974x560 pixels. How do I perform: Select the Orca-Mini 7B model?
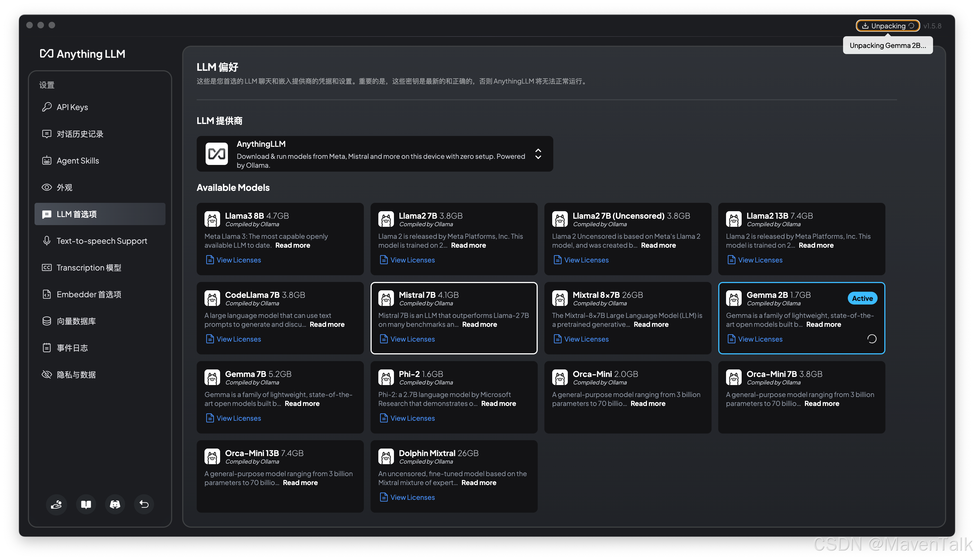click(801, 397)
